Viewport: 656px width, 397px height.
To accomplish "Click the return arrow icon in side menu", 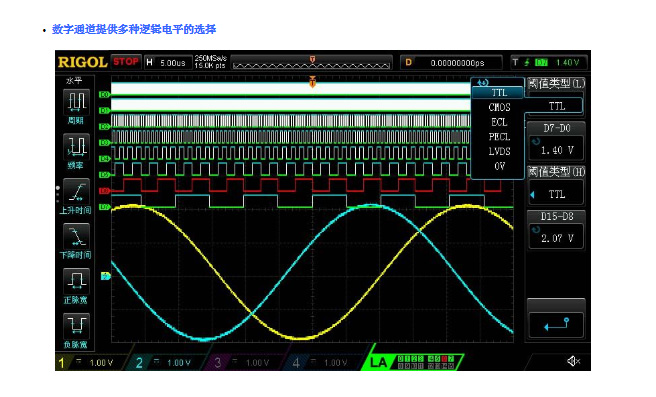I will pyautogui.click(x=556, y=325).
